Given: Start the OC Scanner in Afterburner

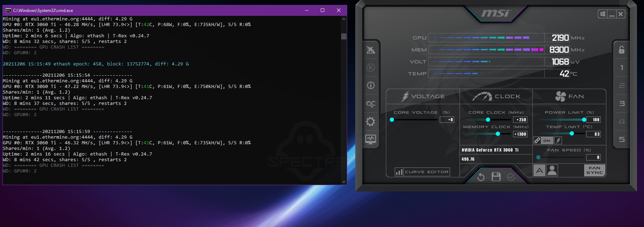Looking at the screenshot, I should point(371,104).
